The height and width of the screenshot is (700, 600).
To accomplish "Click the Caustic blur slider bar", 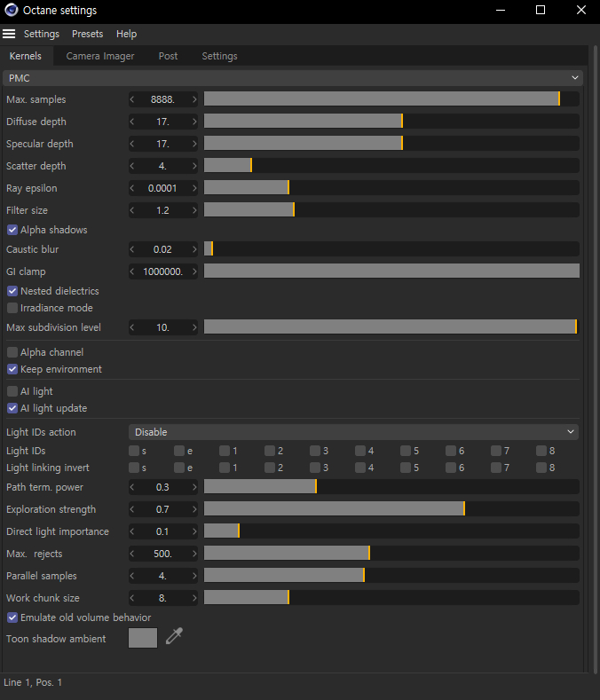I will coord(391,249).
